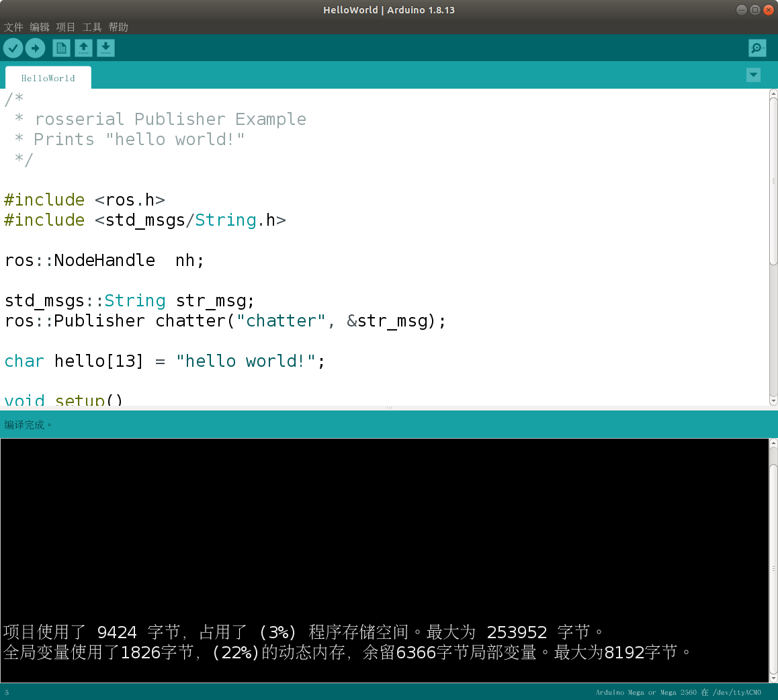This screenshot has width=778, height=700.
Task: Click the Save sketch icon
Action: [105, 48]
